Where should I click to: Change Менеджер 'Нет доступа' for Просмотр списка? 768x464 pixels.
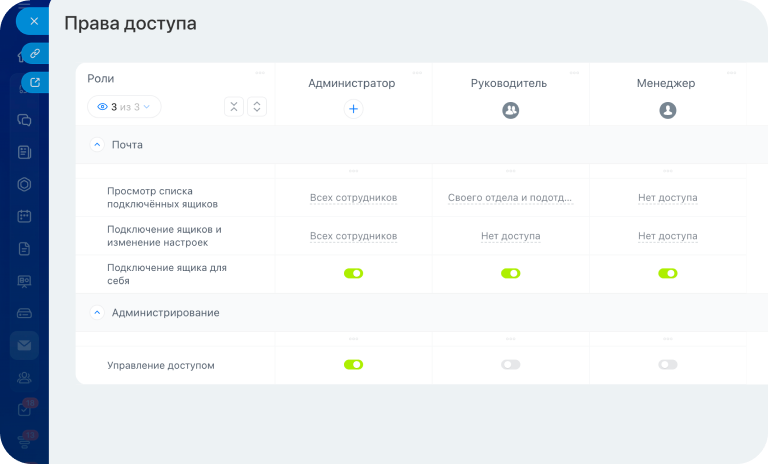point(667,198)
